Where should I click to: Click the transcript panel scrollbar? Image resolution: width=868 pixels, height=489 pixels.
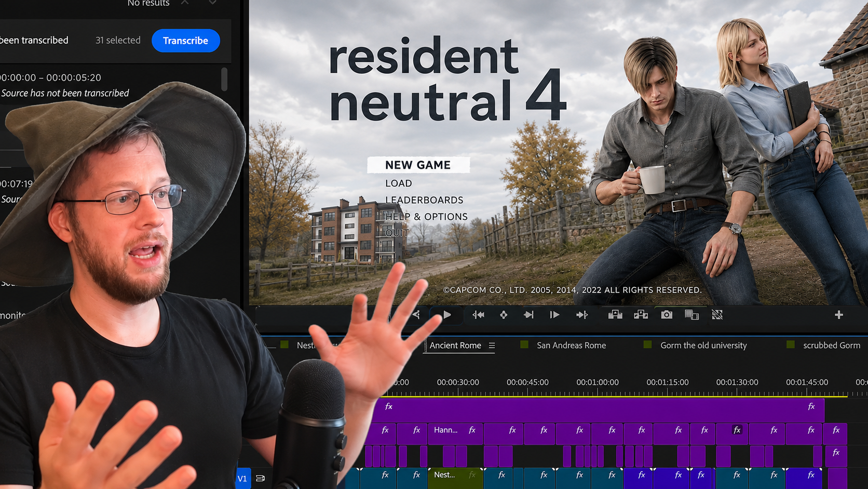pyautogui.click(x=224, y=80)
